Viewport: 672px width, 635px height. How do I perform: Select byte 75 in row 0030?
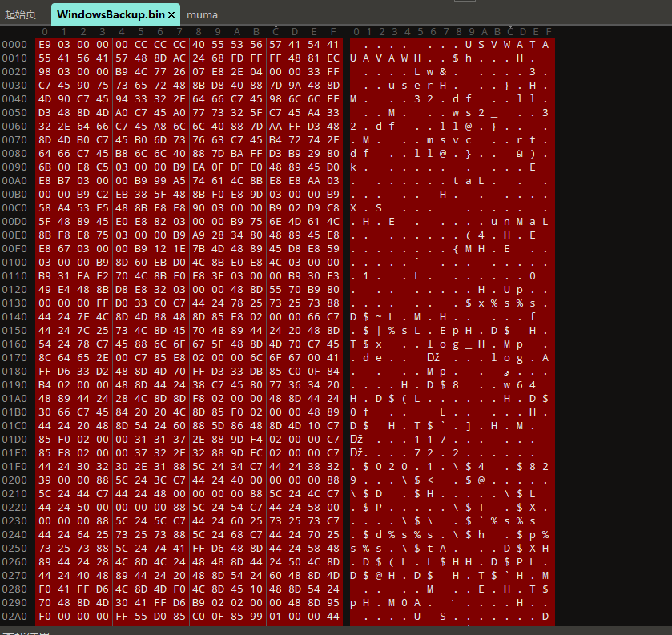[103, 85]
